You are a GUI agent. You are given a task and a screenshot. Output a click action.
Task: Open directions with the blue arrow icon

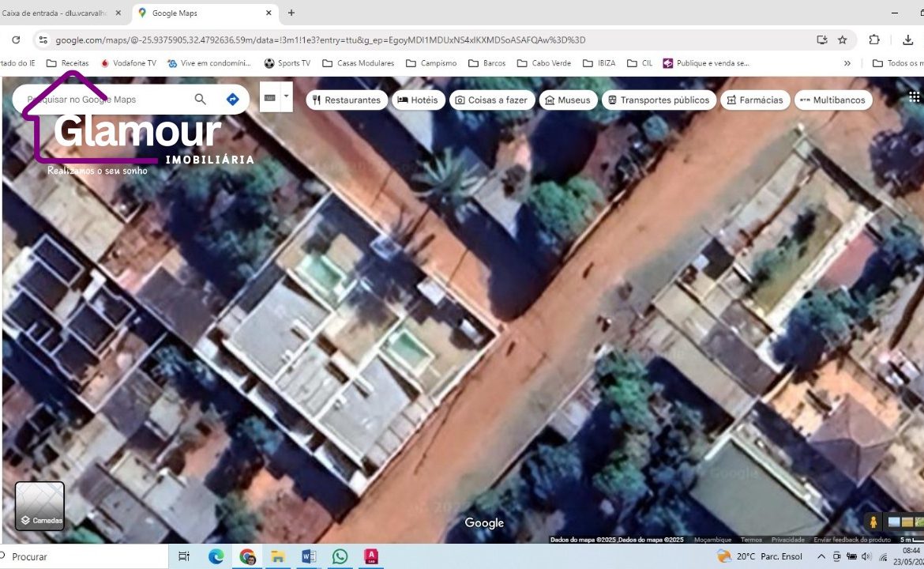point(232,100)
